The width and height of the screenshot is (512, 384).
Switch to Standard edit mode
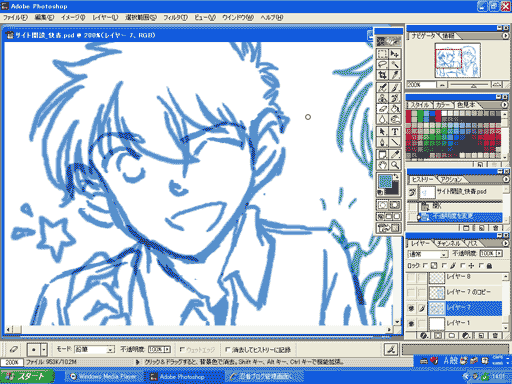382,205
